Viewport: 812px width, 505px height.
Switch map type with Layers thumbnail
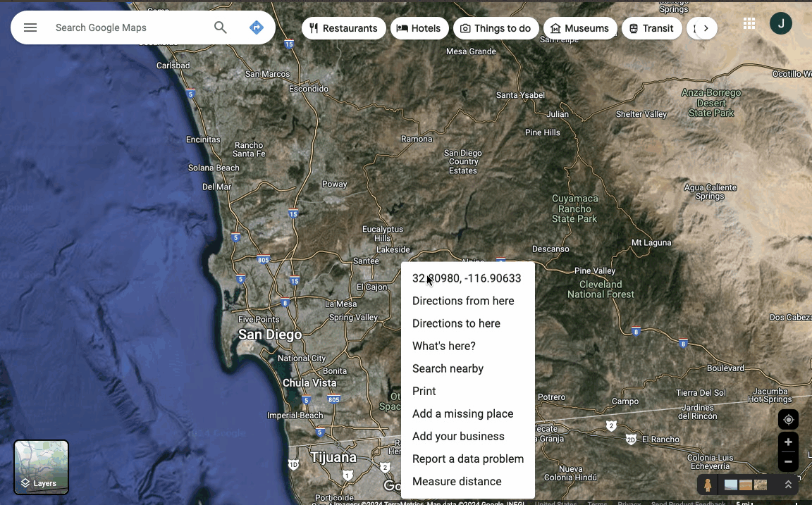click(x=41, y=467)
